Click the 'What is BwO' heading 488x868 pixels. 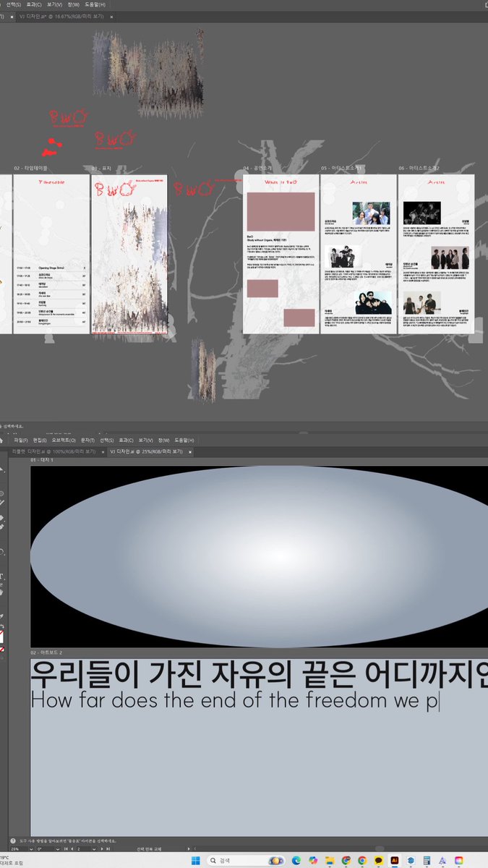281,182
